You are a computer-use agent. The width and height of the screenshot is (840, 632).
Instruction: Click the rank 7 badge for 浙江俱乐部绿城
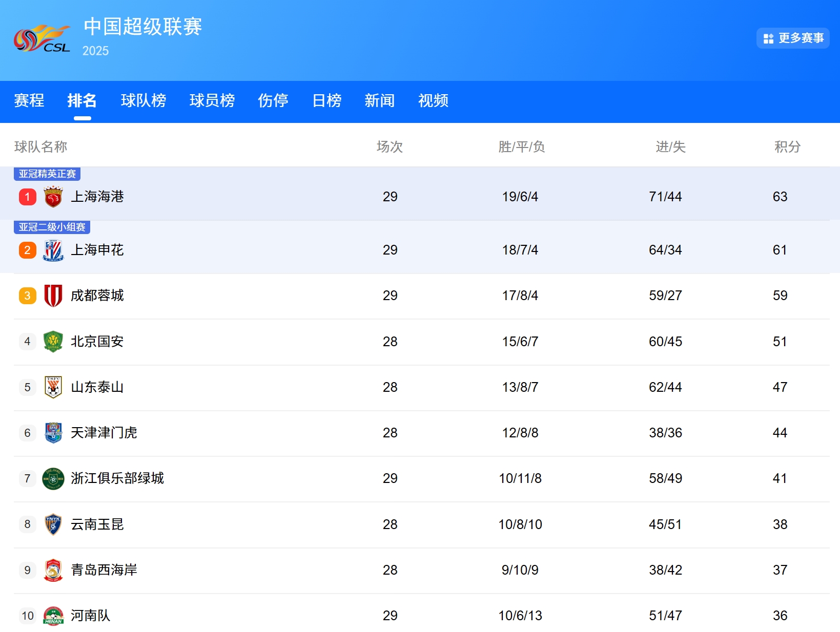coord(28,478)
